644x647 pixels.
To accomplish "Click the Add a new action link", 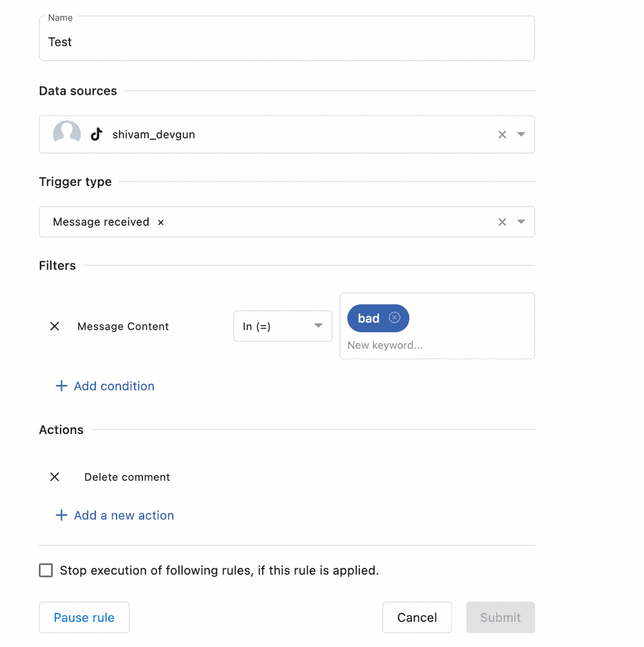I will pos(124,516).
